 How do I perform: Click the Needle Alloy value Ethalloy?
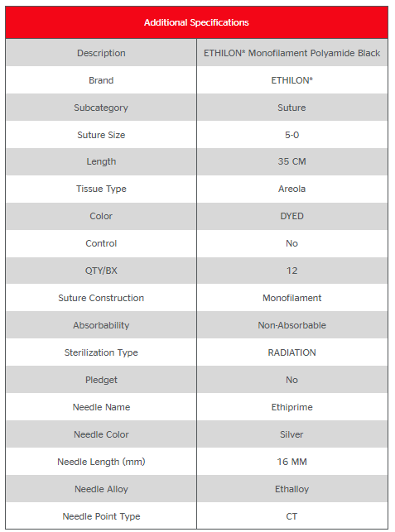point(291,489)
